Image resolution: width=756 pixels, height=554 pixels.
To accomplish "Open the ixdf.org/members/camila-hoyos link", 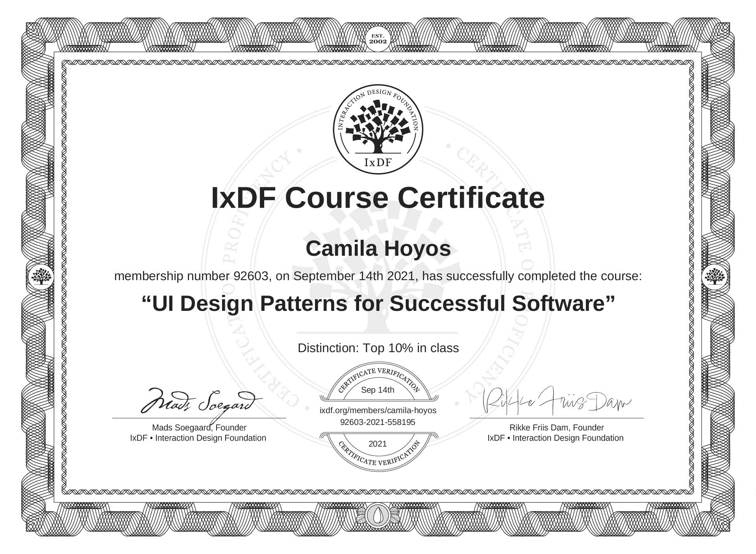I will [x=378, y=410].
